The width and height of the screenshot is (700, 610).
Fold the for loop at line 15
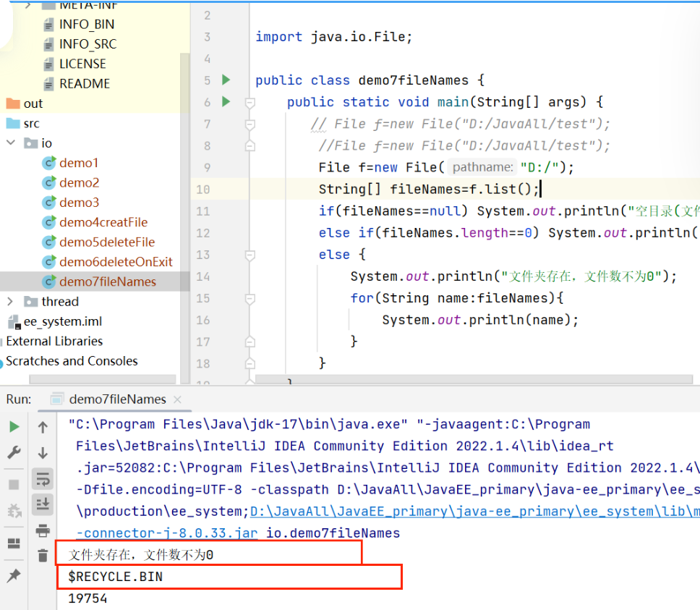(x=250, y=299)
